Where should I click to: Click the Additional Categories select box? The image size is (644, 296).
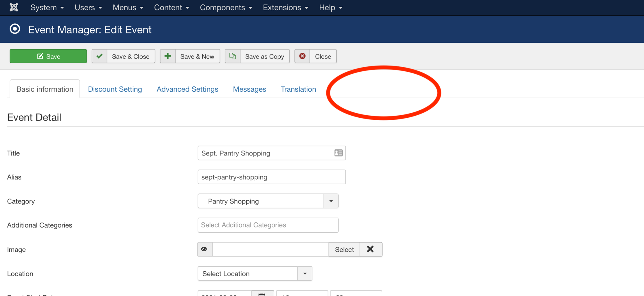coord(268,225)
